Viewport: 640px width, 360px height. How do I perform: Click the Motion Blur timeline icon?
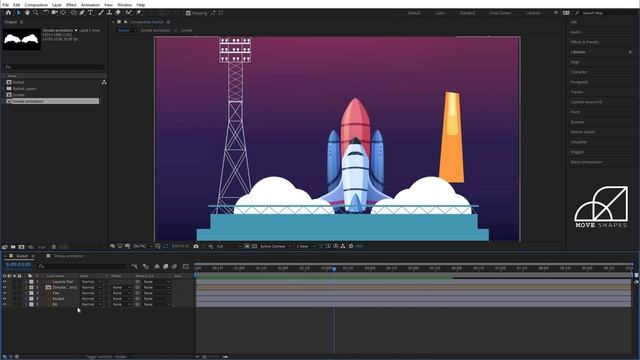[174, 266]
